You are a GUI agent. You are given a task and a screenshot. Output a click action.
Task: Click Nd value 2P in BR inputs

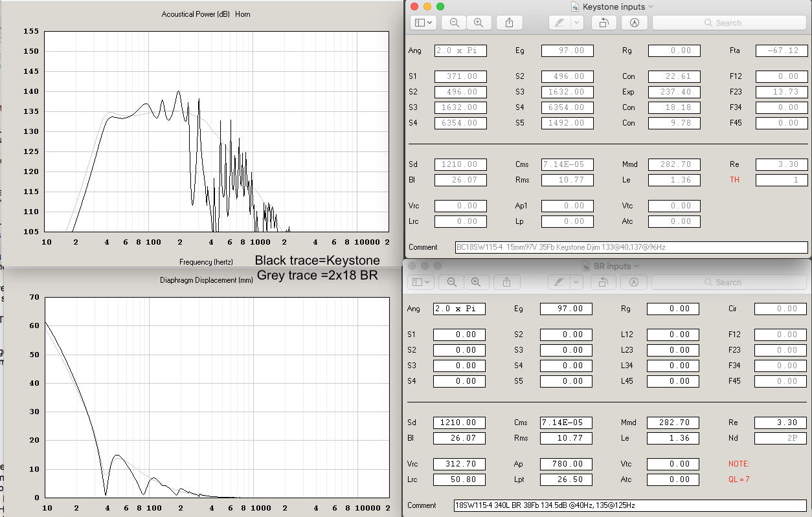(780, 438)
